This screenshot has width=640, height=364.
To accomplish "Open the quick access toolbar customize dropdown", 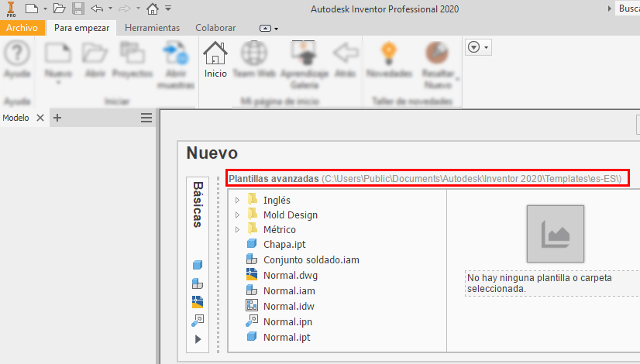I will [168, 9].
